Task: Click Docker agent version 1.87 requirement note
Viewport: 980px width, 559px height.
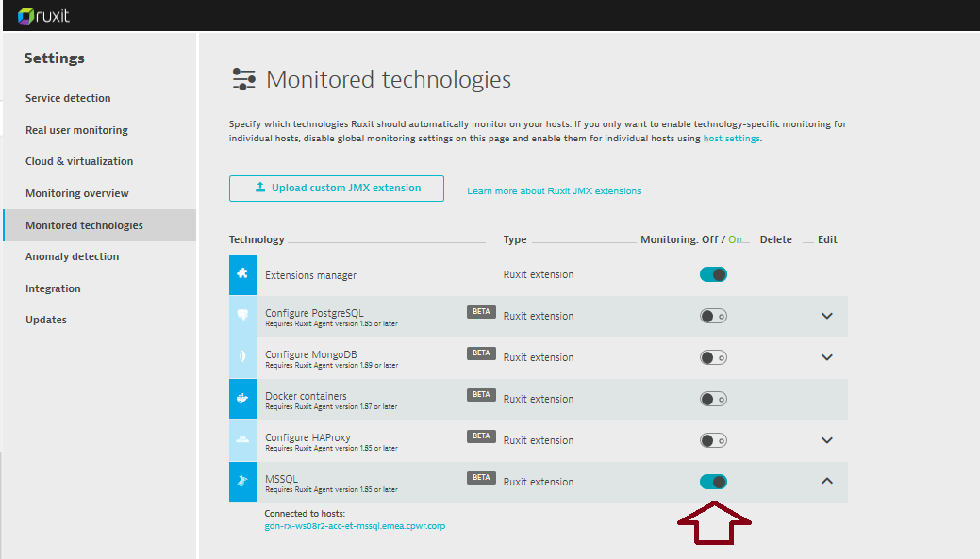Action: (331, 406)
